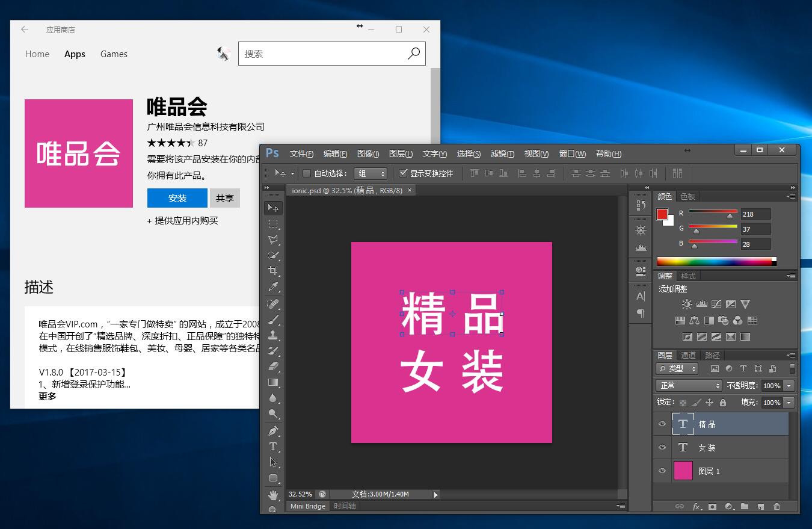
Task: Select the Spot Healing Brush tool
Action: tap(273, 303)
